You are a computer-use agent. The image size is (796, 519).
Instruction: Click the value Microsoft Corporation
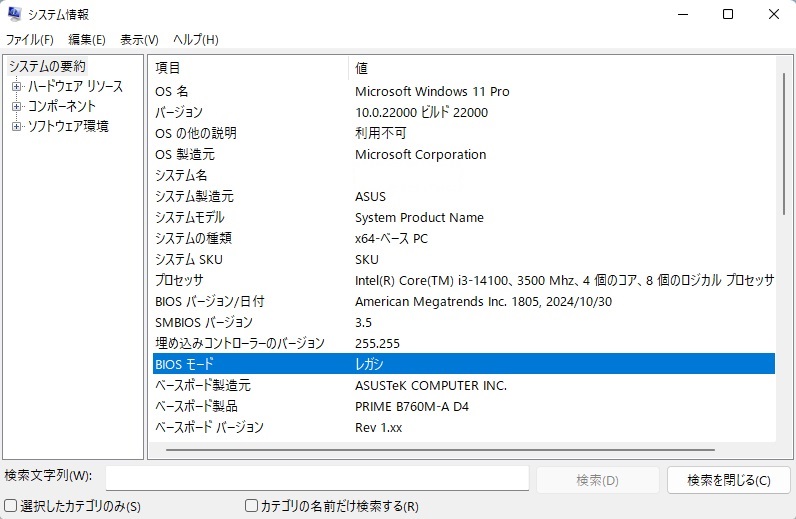click(420, 154)
